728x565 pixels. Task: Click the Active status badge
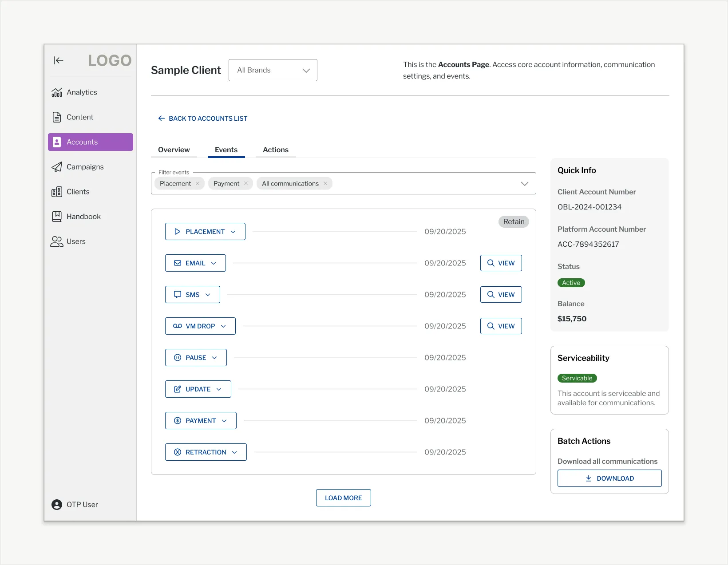point(571,283)
